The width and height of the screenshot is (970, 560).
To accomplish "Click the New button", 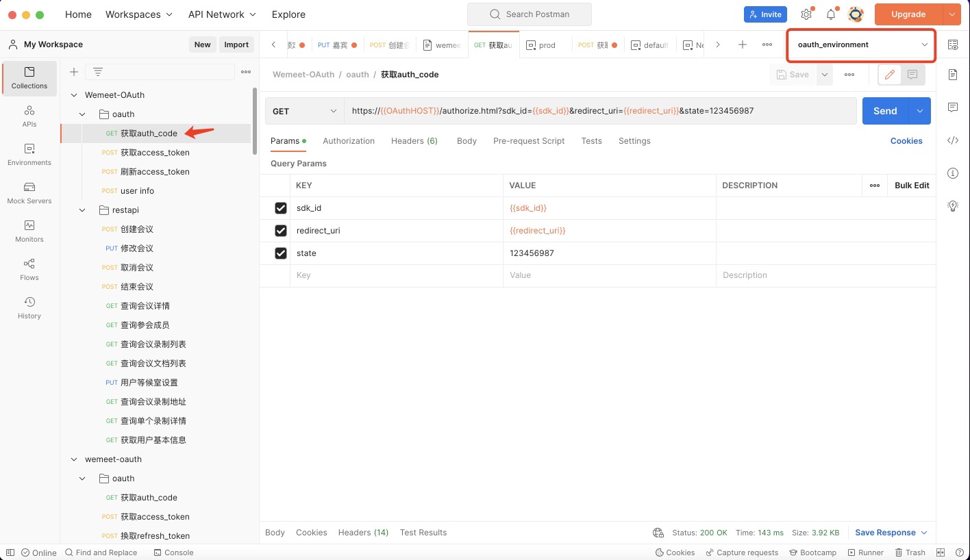I will coord(203,44).
